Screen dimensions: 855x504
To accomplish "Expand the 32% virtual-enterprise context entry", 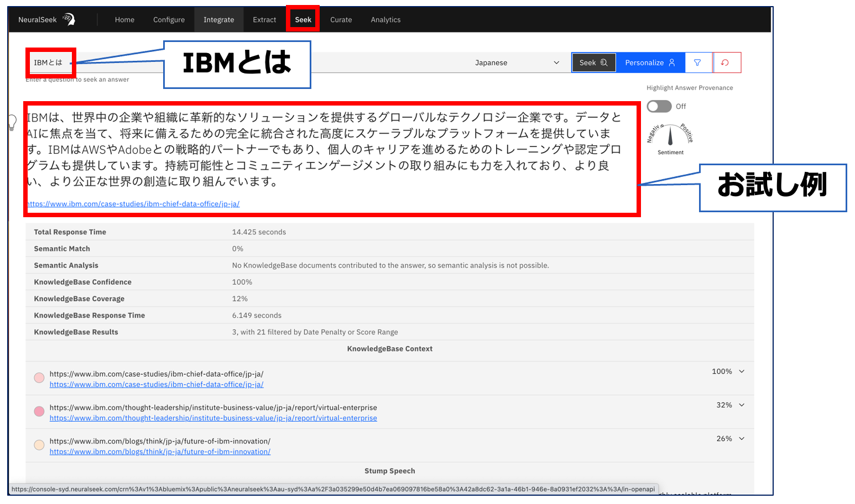I will (741, 405).
